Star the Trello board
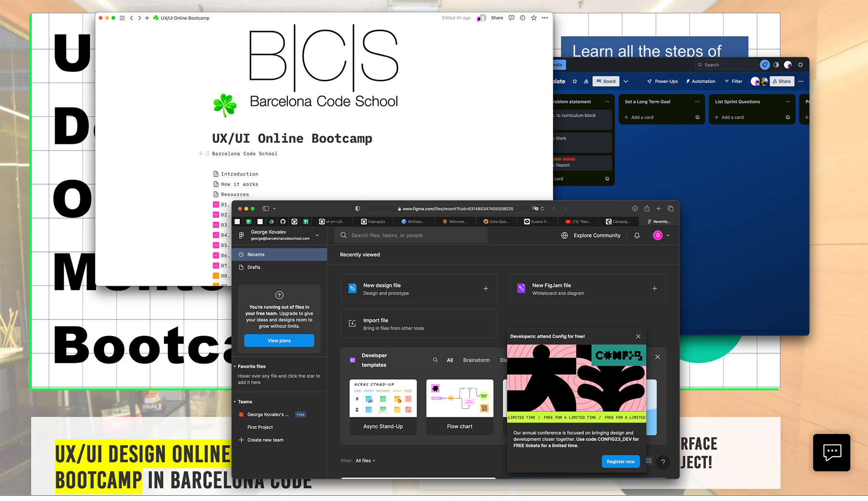This screenshot has width=868, height=501. coord(575,81)
